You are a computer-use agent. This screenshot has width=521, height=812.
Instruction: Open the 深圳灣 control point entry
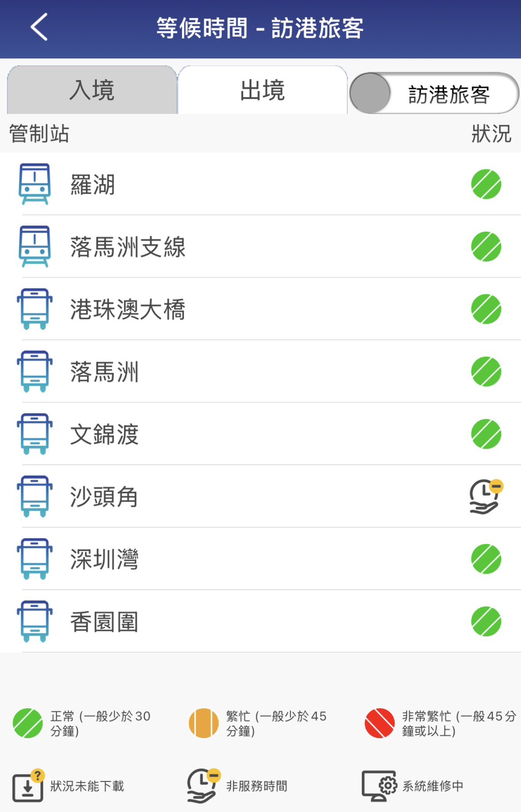click(104, 559)
